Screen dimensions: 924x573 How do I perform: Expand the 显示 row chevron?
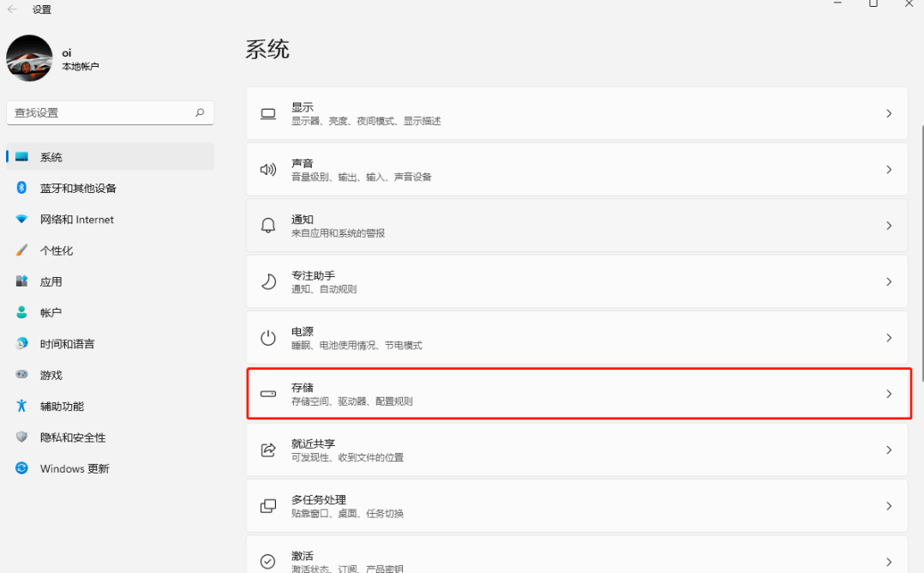[889, 114]
